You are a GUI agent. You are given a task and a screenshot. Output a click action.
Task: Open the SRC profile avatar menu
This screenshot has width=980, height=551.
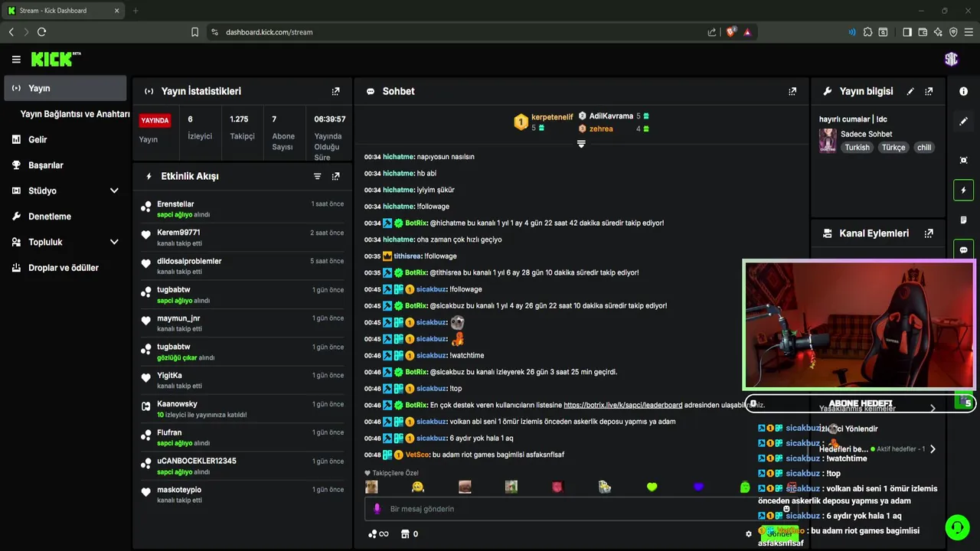951,59
